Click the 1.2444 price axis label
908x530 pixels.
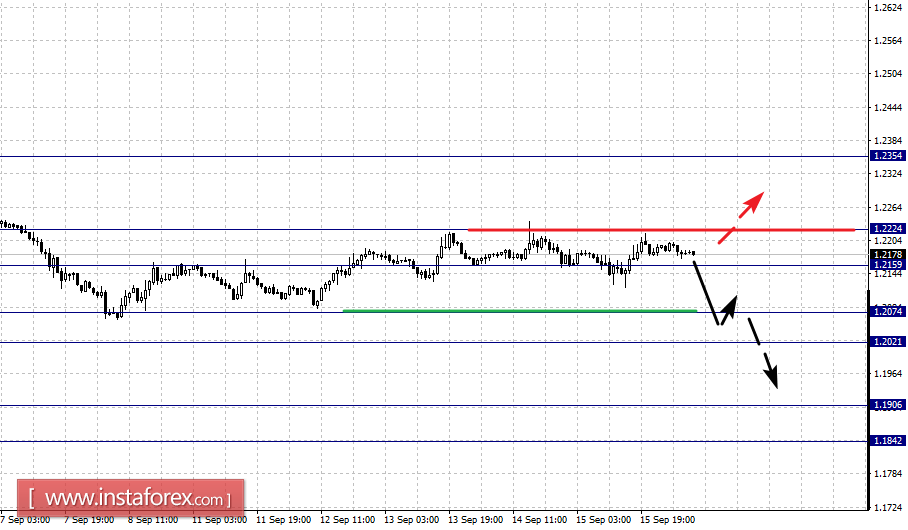[x=888, y=108]
